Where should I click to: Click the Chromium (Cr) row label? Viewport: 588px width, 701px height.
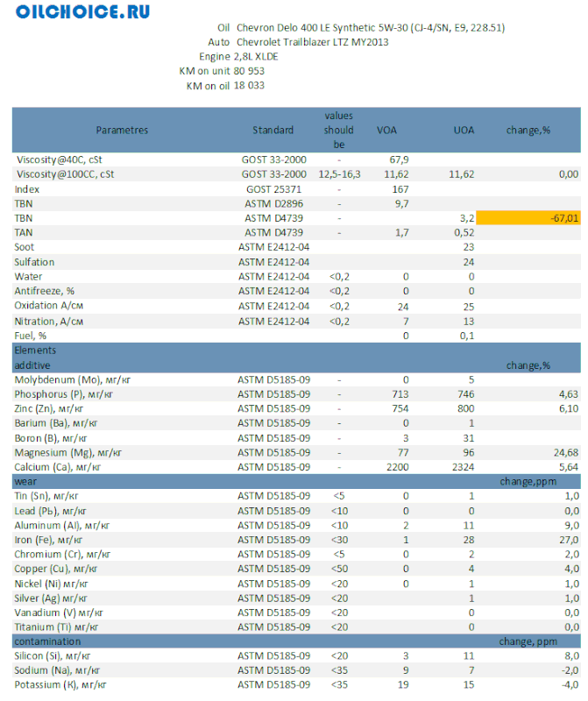point(62,555)
